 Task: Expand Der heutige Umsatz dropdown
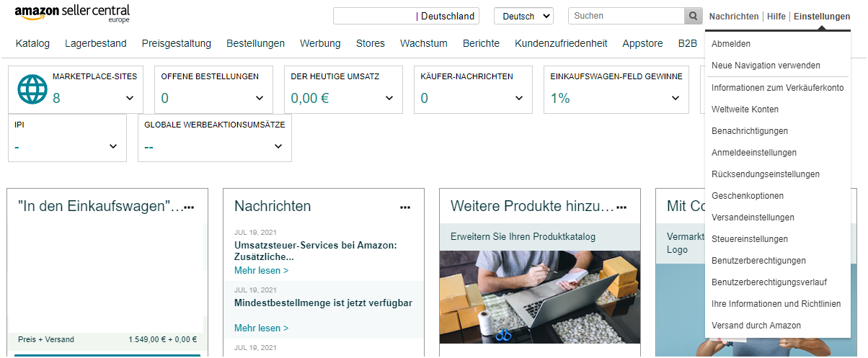[389, 98]
